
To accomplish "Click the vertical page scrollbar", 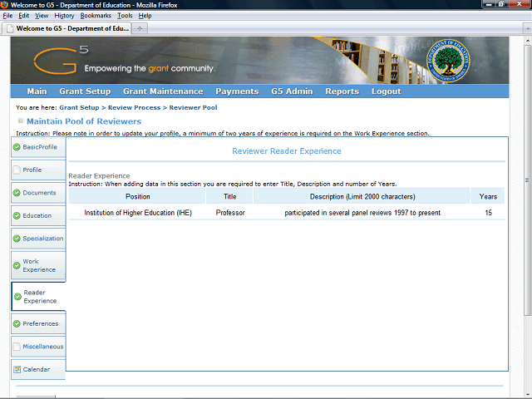I will [526, 208].
